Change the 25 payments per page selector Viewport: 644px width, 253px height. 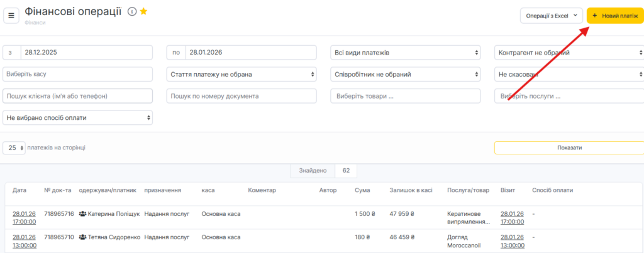tap(14, 148)
